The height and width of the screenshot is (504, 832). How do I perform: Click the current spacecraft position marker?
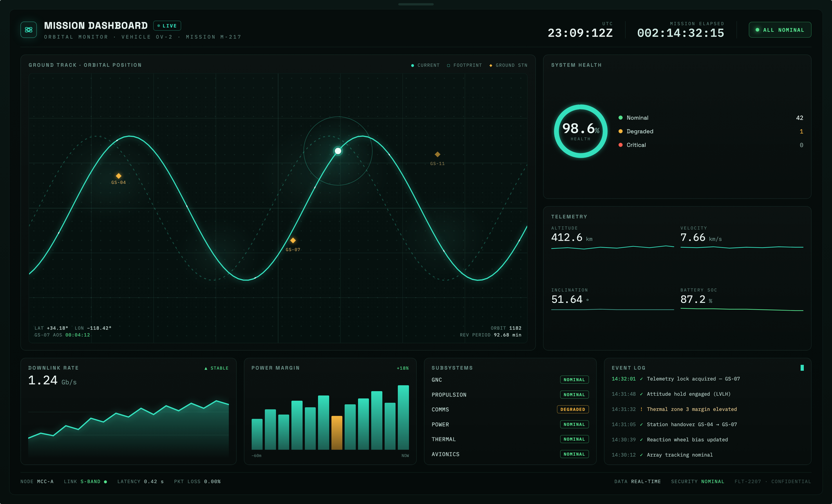coord(338,151)
